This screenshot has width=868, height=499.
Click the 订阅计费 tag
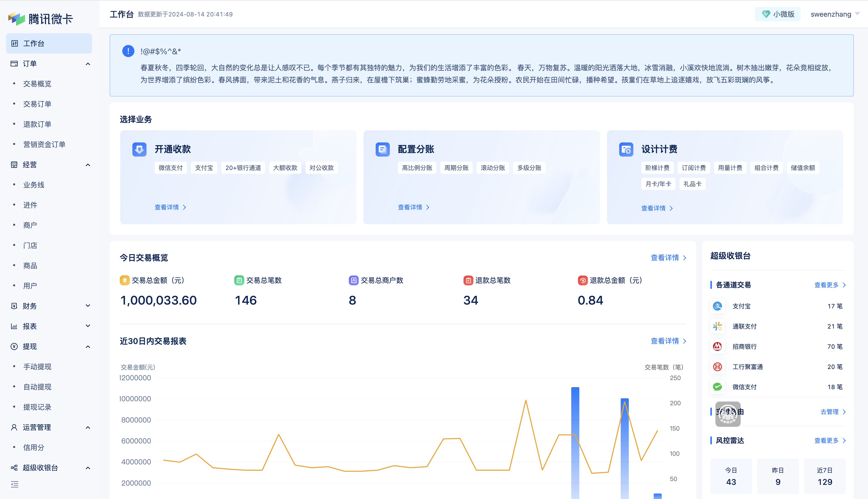pyautogui.click(x=693, y=168)
